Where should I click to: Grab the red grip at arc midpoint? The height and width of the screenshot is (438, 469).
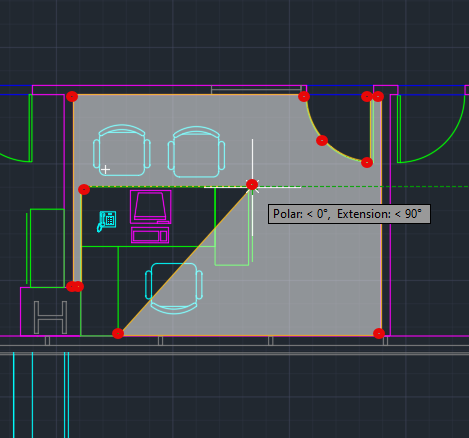(x=322, y=141)
